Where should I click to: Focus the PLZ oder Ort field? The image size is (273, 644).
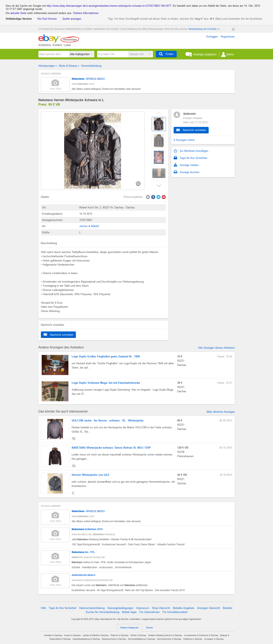(x=113, y=54)
